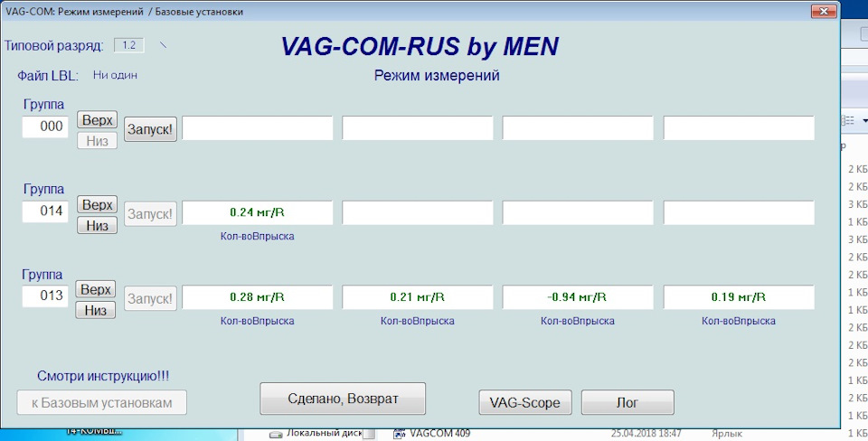Click the Типовой разряд 1.2 value box
Screen dimensions: 868x441
coord(129,45)
